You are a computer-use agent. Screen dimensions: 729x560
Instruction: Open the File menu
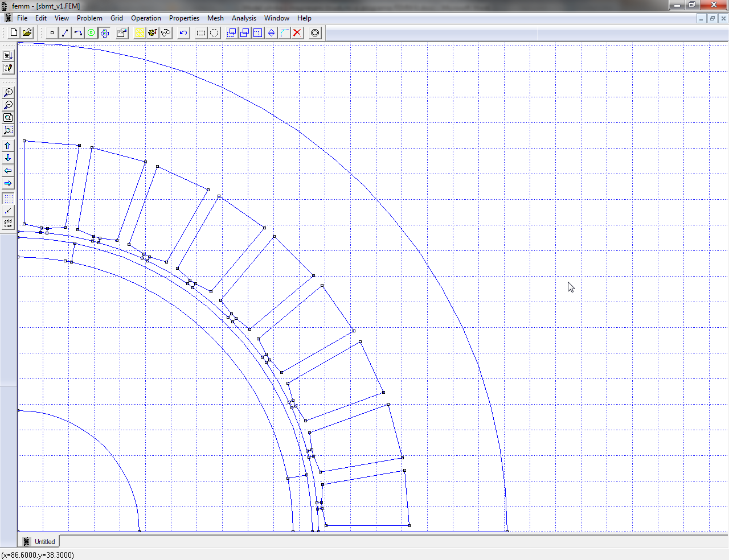[22, 18]
